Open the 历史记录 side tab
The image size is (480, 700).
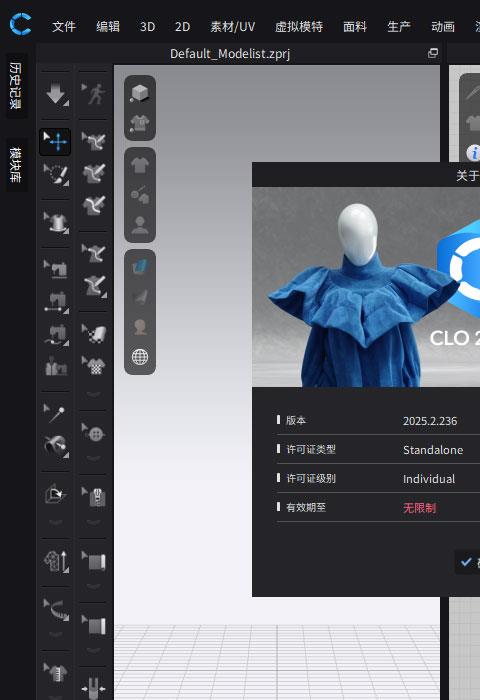[16, 86]
